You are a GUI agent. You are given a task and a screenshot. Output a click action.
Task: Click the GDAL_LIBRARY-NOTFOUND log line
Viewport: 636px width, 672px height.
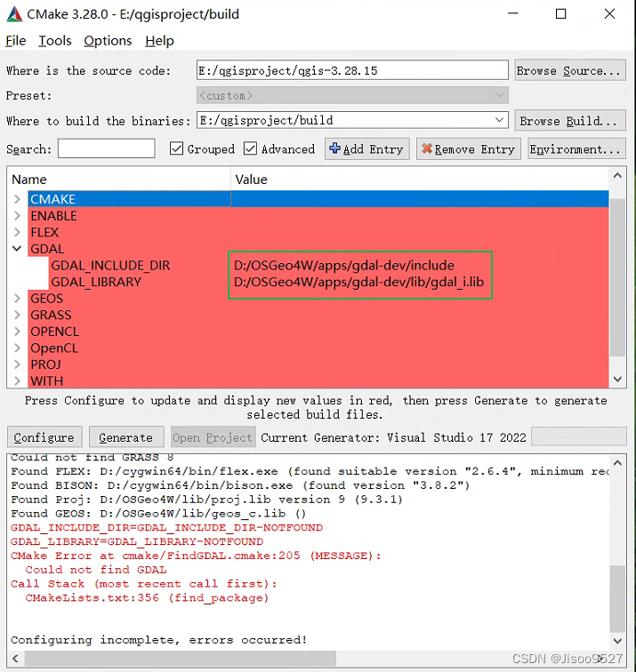click(x=137, y=541)
